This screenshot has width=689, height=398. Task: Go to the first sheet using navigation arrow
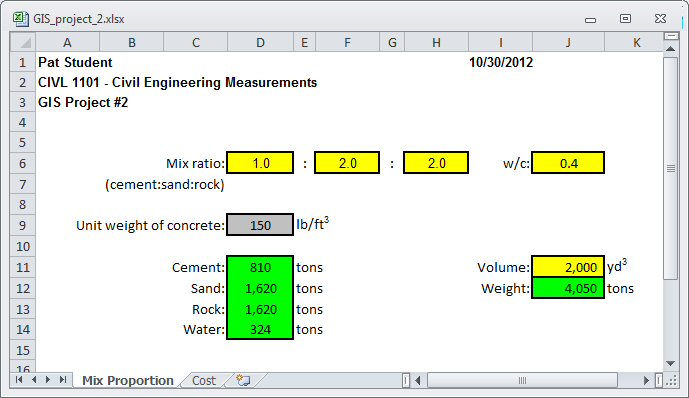click(19, 380)
